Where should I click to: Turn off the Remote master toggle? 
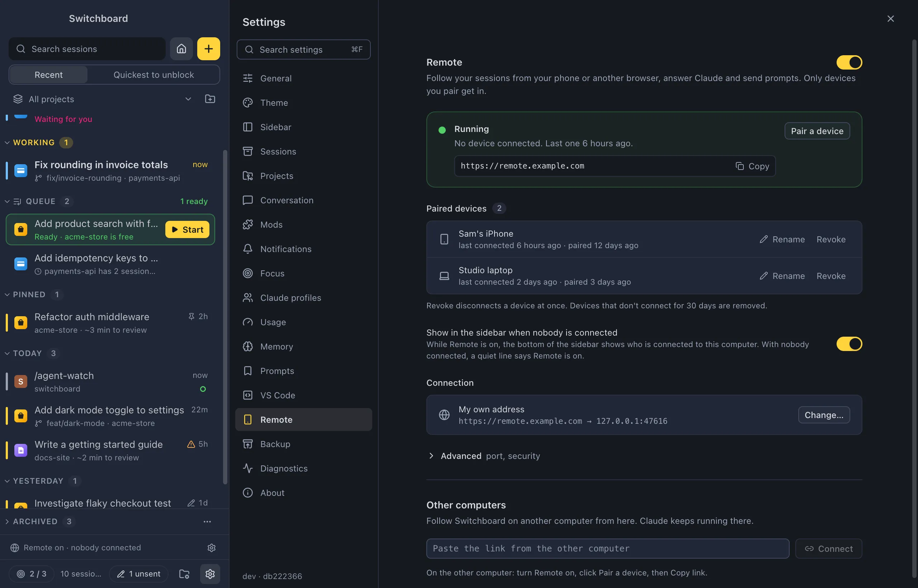(849, 62)
